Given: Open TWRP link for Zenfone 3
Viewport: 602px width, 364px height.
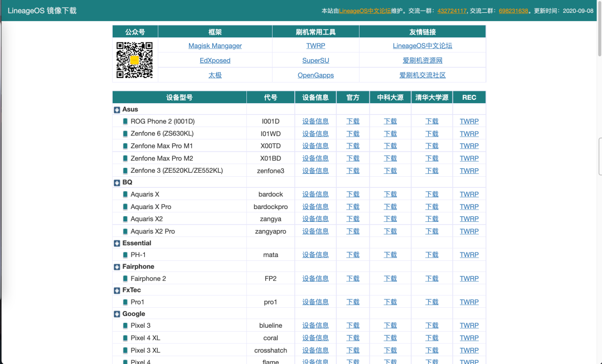Looking at the screenshot, I should coord(469,171).
